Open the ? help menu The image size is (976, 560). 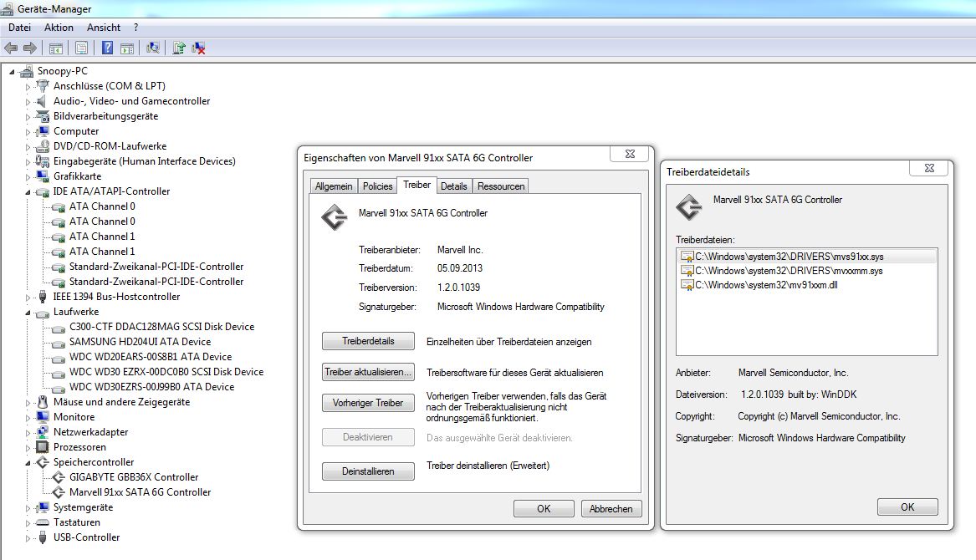tap(135, 28)
